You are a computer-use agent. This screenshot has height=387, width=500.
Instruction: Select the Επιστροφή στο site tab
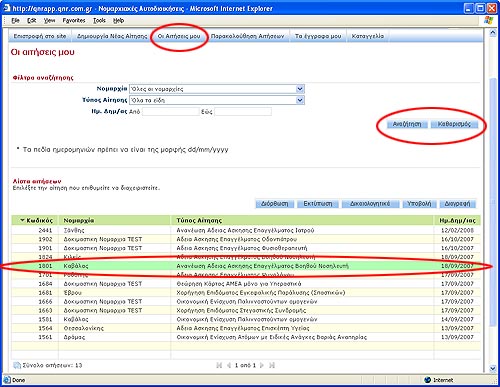[x=40, y=36]
